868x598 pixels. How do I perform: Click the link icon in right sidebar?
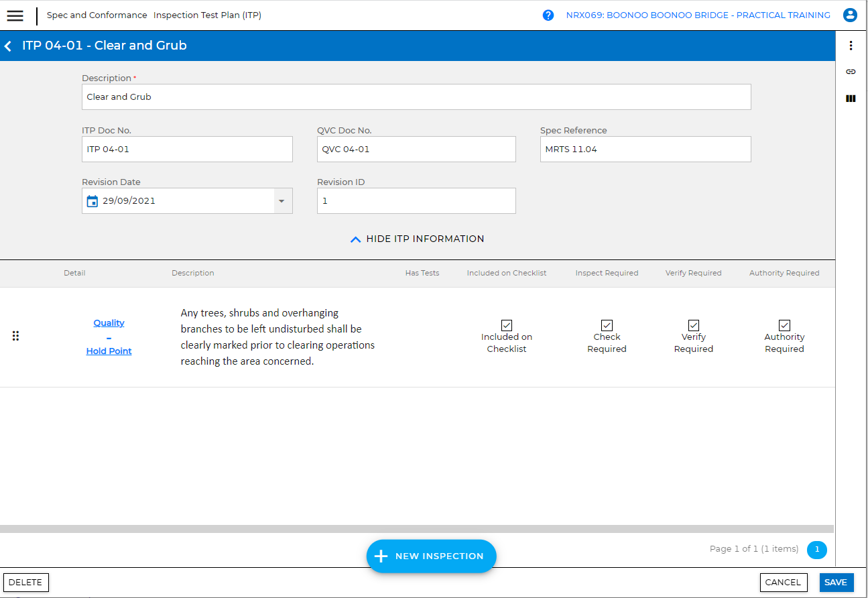(x=851, y=72)
